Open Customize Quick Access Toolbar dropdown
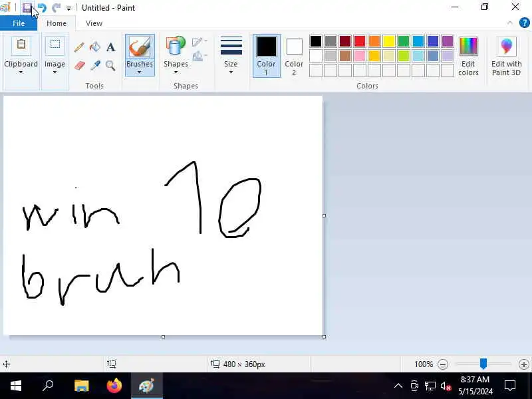The width and height of the screenshot is (532, 399). [69, 8]
